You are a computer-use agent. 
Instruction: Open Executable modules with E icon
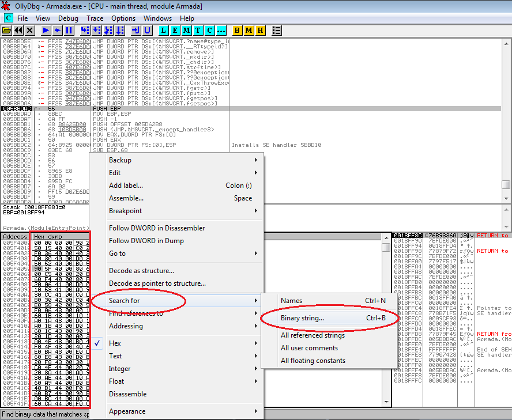[x=175, y=31]
